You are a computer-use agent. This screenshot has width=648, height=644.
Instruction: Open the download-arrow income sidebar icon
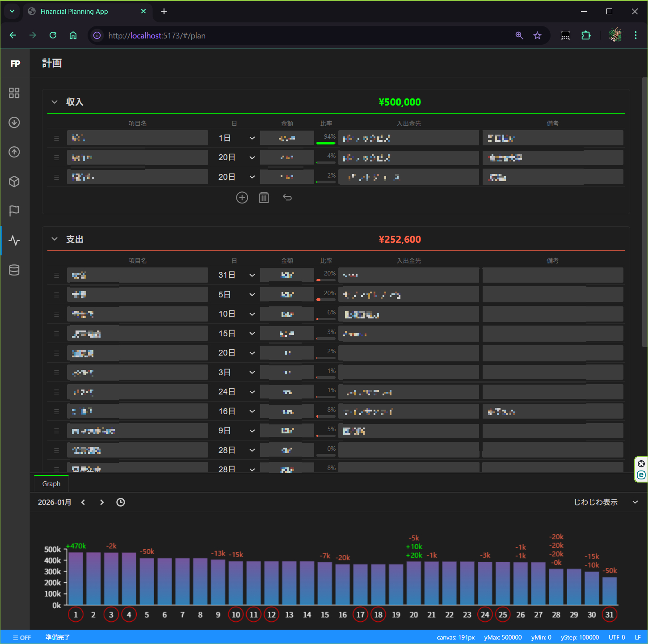[x=14, y=123]
